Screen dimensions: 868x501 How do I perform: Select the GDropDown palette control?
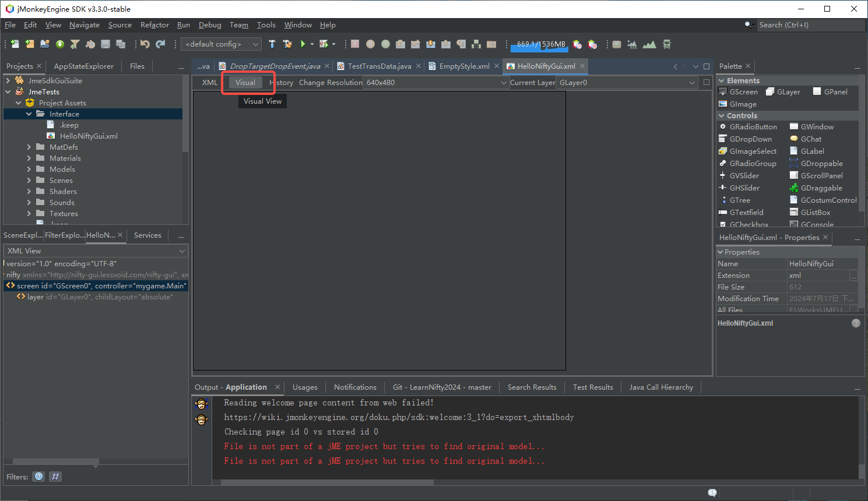tap(746, 139)
